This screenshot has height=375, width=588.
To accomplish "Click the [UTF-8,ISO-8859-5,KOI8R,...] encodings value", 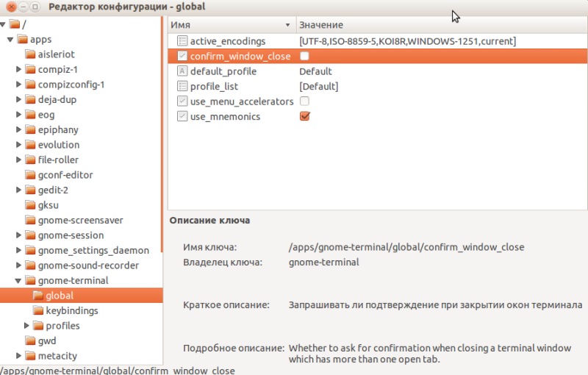I will pos(408,41).
